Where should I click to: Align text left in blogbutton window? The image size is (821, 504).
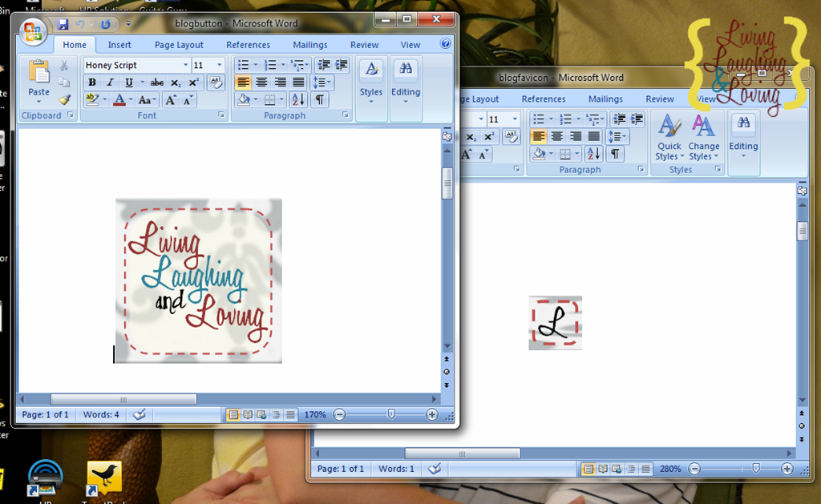tap(243, 83)
